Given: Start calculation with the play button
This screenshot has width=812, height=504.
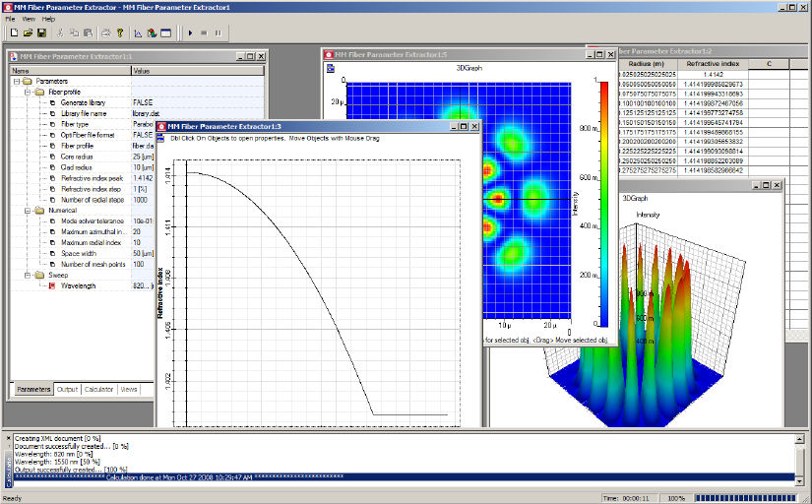Looking at the screenshot, I should click(190, 32).
